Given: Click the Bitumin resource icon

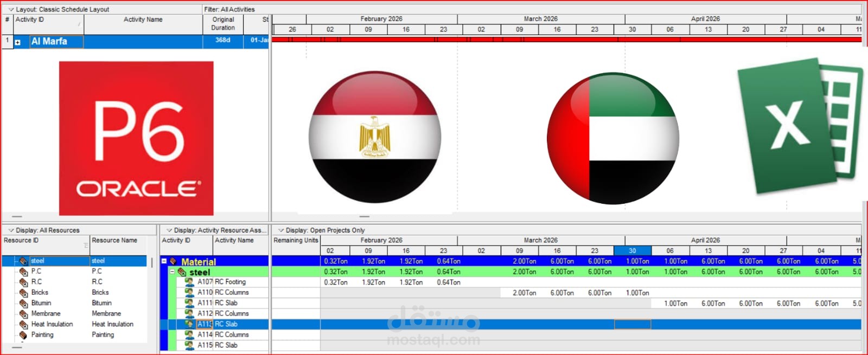Looking at the screenshot, I should coord(23,304).
